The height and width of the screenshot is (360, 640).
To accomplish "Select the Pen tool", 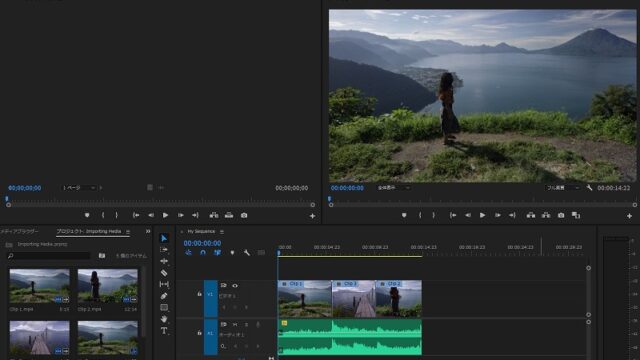I will pyautogui.click(x=164, y=296).
